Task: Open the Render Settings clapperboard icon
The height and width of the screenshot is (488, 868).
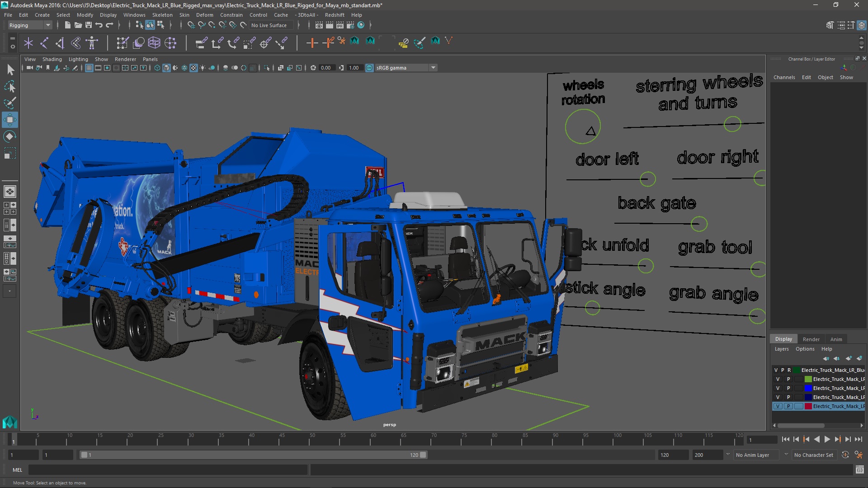Action: click(350, 25)
